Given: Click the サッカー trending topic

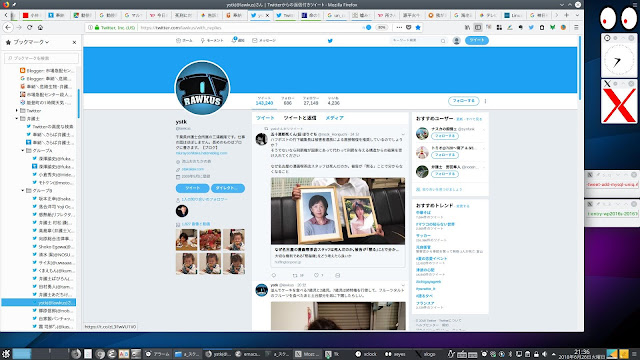Looking at the screenshot, I should [x=423, y=236].
